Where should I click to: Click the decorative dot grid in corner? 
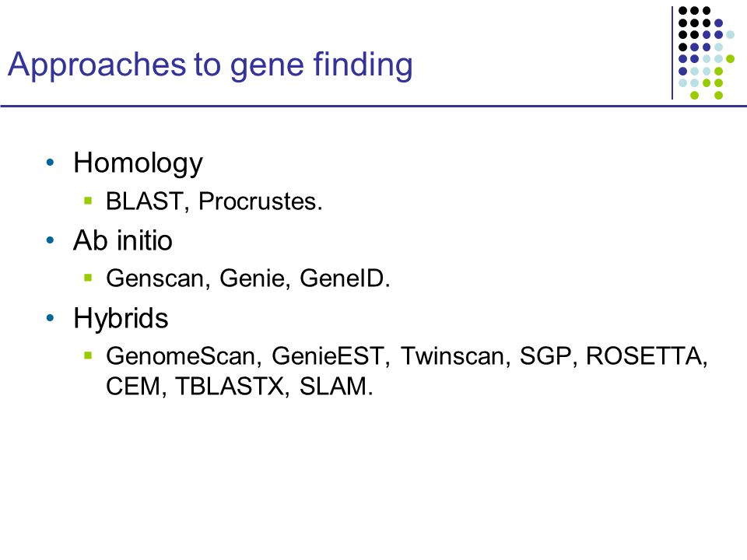(706, 53)
